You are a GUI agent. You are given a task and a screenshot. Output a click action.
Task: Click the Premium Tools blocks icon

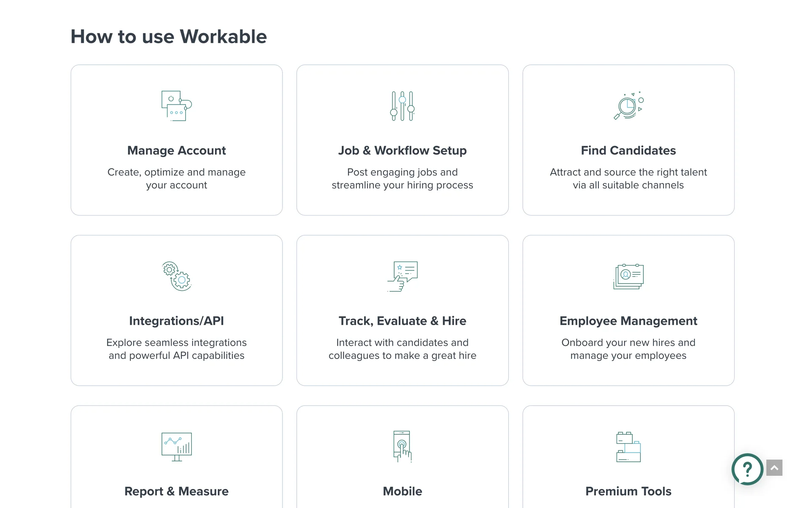coord(628,447)
